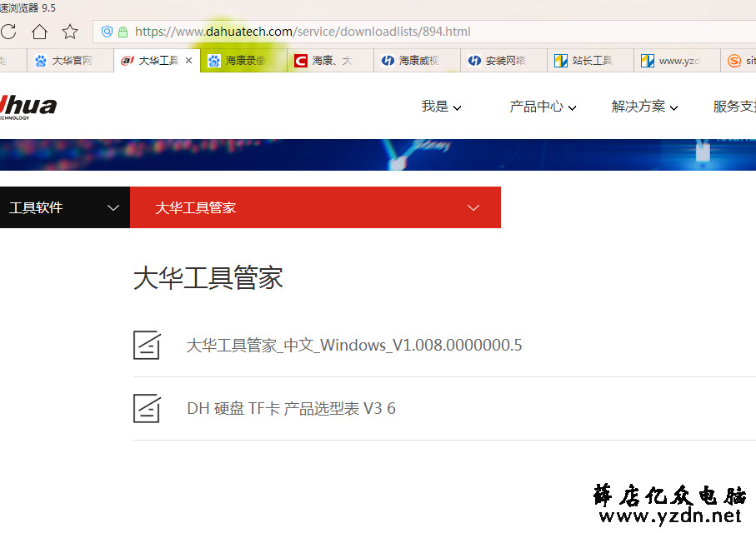Open the red 大华工具管家 dropdown
The height and width of the screenshot is (533, 756).
(315, 207)
